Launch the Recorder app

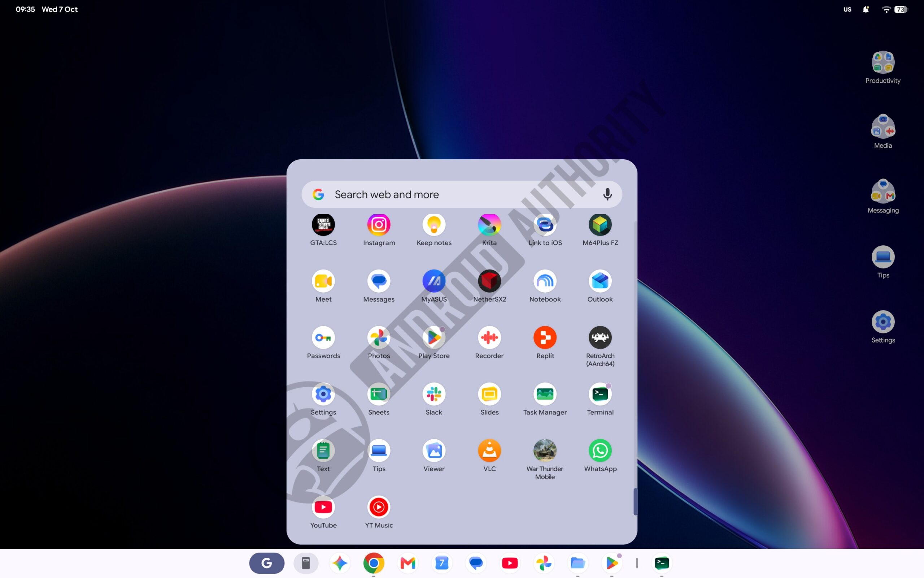point(489,337)
